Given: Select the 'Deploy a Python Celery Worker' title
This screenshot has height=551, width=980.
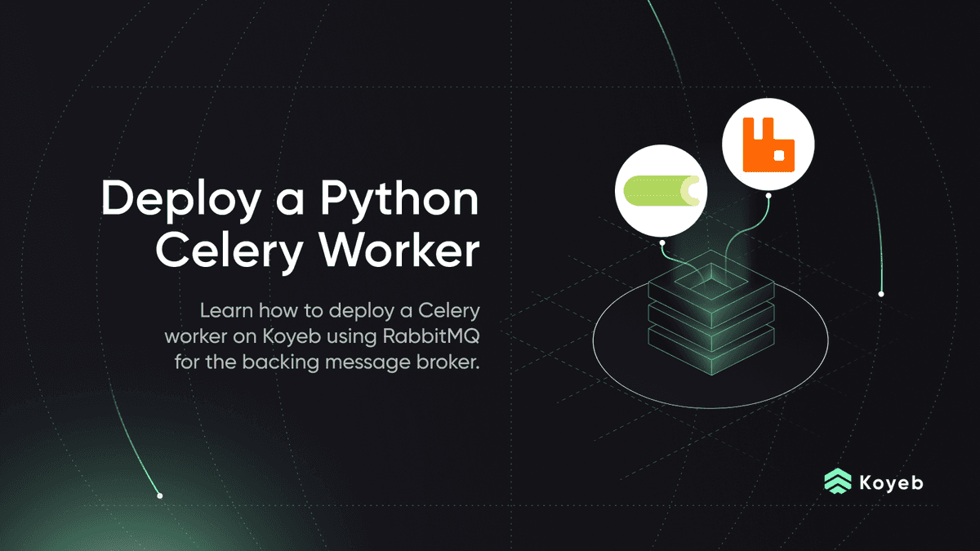Looking at the screenshot, I should coord(290,222).
